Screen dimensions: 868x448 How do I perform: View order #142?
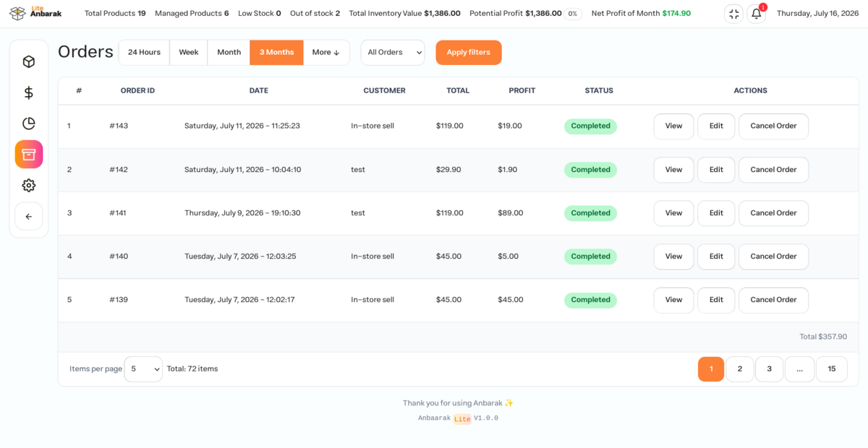673,170
